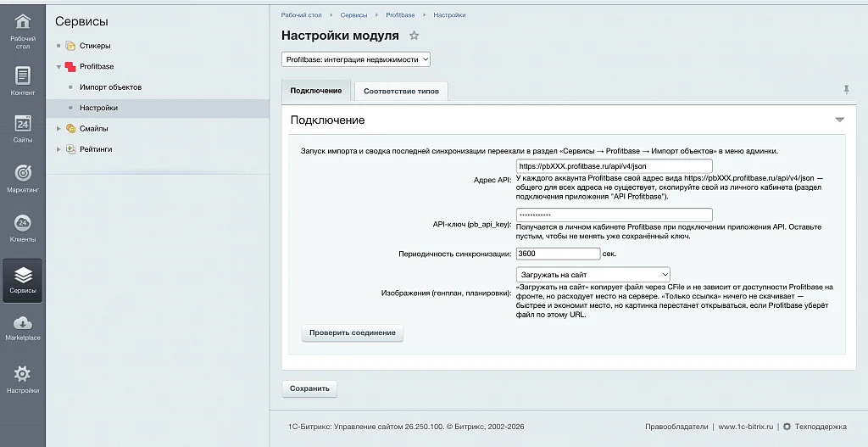Click the Сервисы panel heading
The width and height of the screenshot is (868, 447).
pyautogui.click(x=81, y=21)
